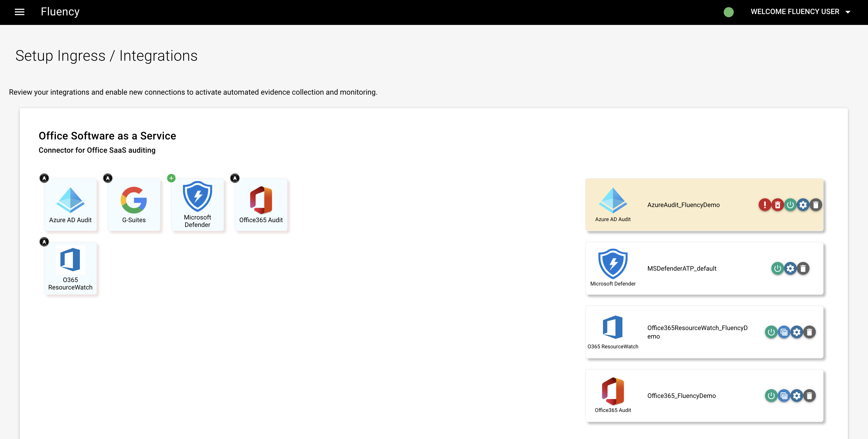Click the AzureAudit_FluencyDemo name text
Image resolution: width=868 pixels, height=439 pixels.
pyautogui.click(x=683, y=205)
